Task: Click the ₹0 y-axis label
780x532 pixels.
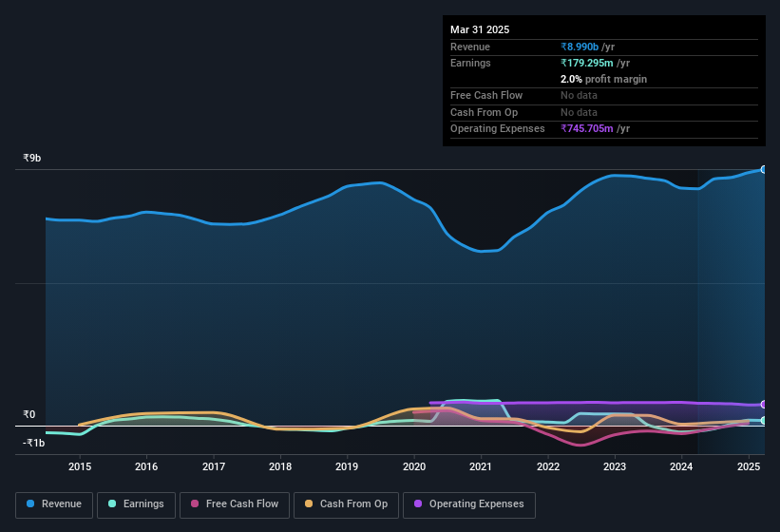Action: (29, 414)
